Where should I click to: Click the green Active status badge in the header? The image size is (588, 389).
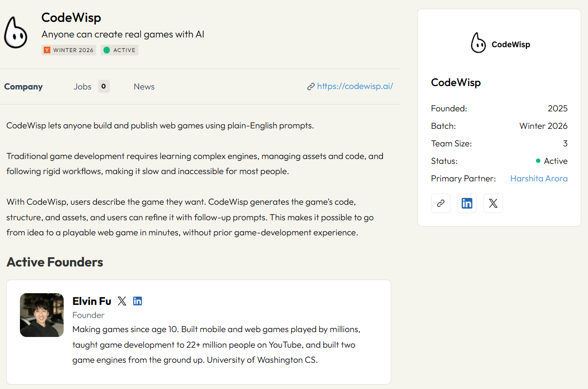pos(120,50)
